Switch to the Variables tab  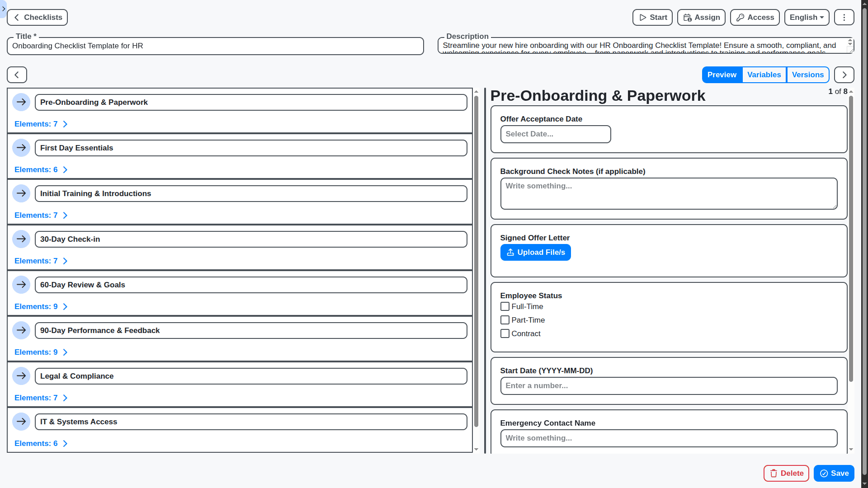coord(764,75)
